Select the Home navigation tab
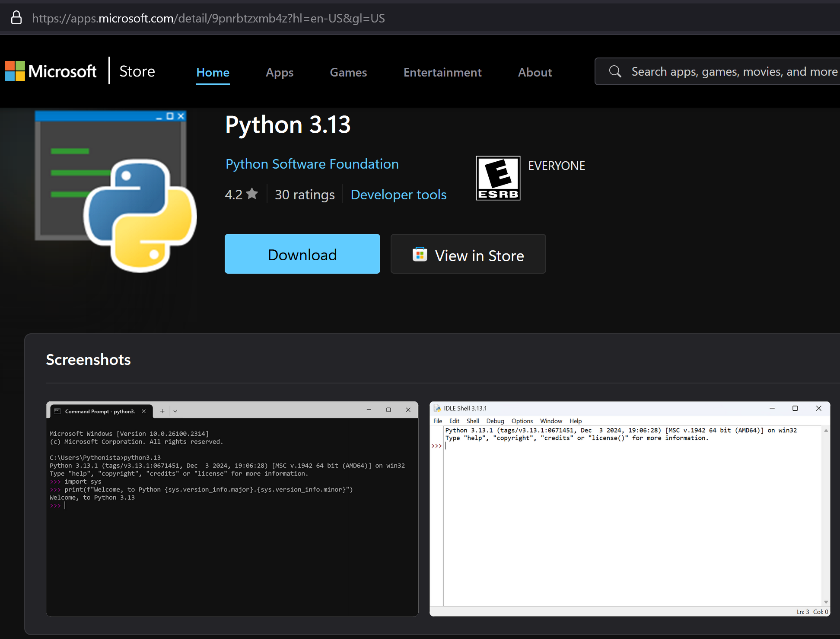 pos(213,72)
